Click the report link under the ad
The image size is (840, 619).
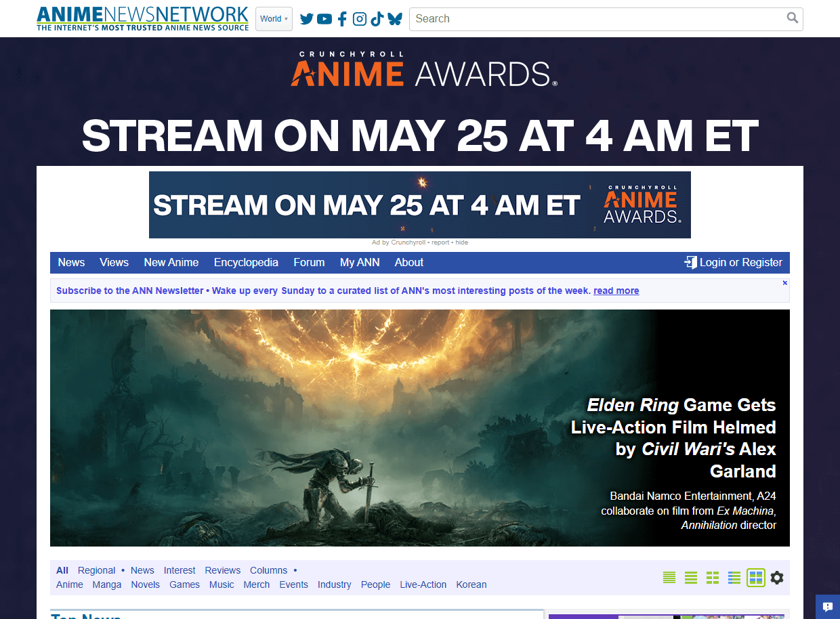[x=440, y=242]
